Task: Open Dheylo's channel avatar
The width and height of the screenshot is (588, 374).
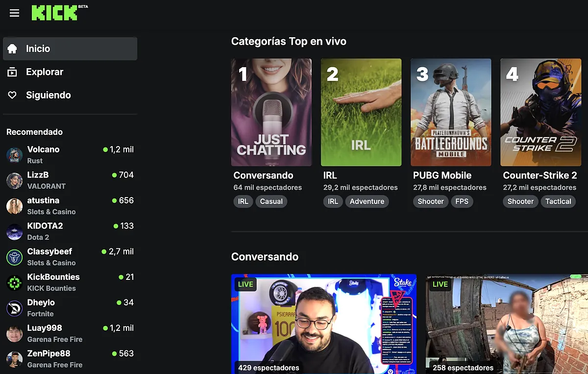Action: tap(15, 308)
